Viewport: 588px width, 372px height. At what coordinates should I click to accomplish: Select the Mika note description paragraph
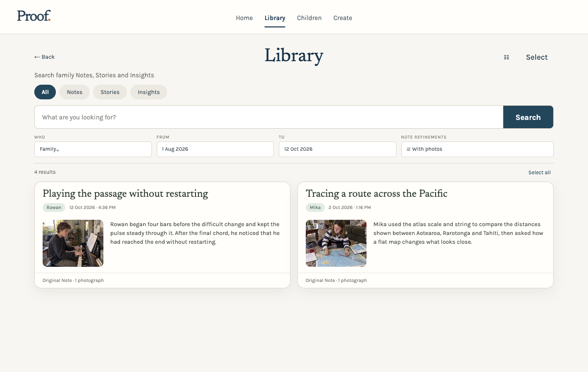[x=458, y=233]
